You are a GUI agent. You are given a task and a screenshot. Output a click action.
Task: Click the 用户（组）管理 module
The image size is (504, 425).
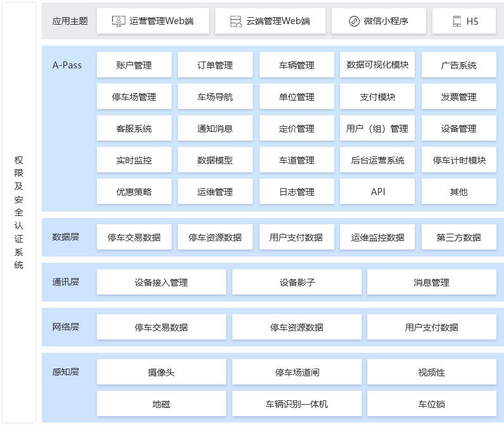(x=377, y=129)
